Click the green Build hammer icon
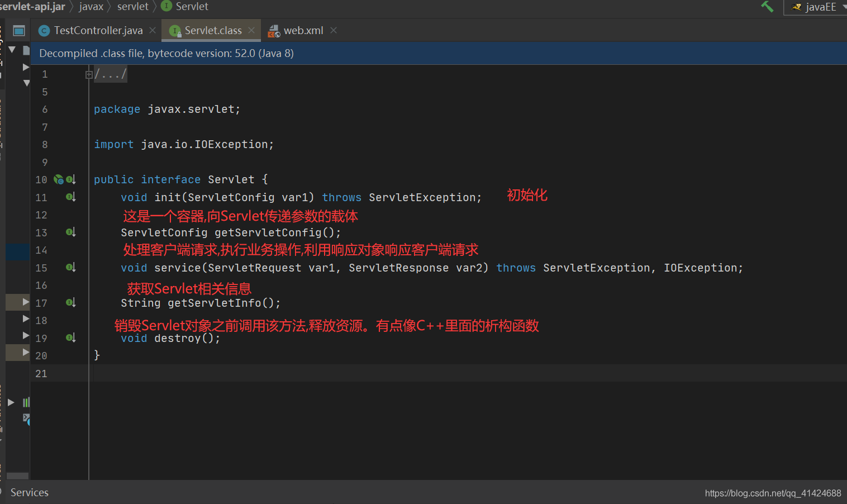Screen dimensions: 847x504 point(767,7)
